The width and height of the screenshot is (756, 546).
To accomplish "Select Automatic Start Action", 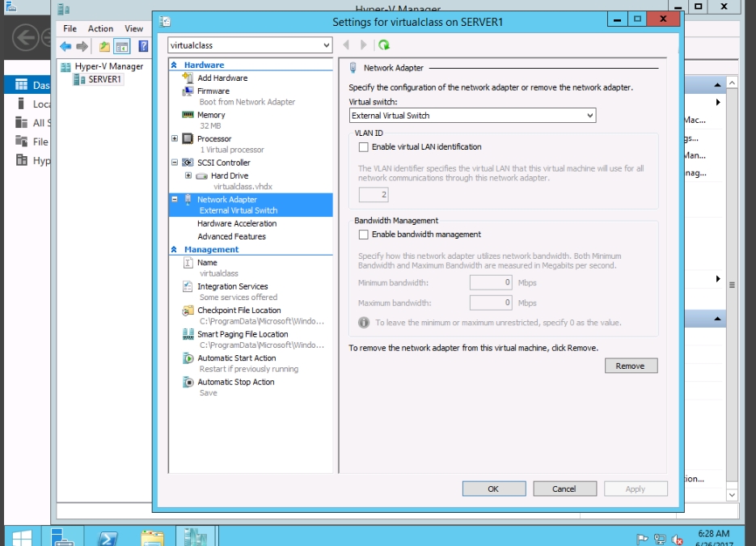I will coord(236,358).
